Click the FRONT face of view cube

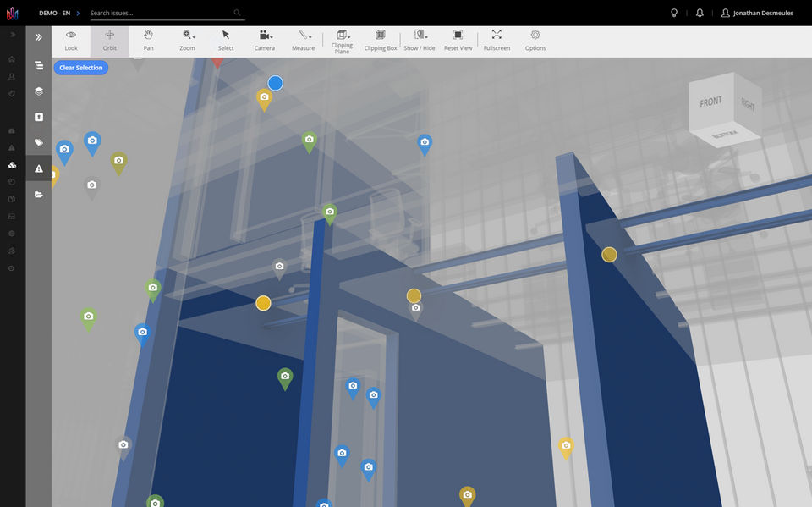[711, 102]
